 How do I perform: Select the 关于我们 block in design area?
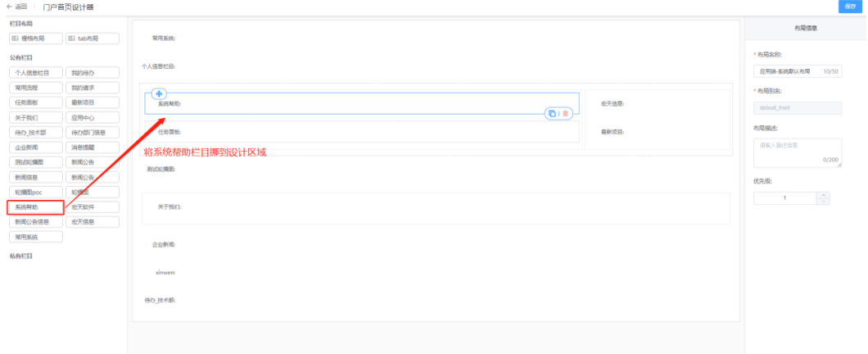tap(436, 208)
